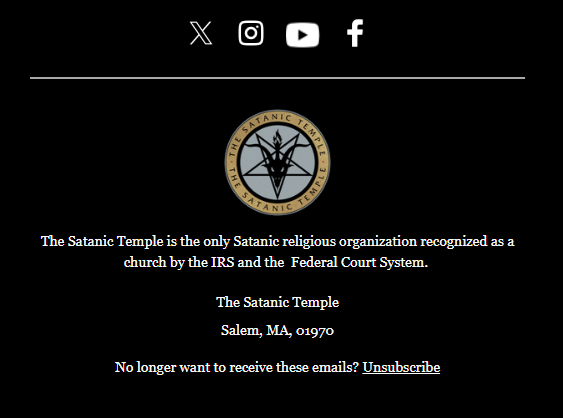Click The Satanic Temple circular logo

[x=278, y=162]
